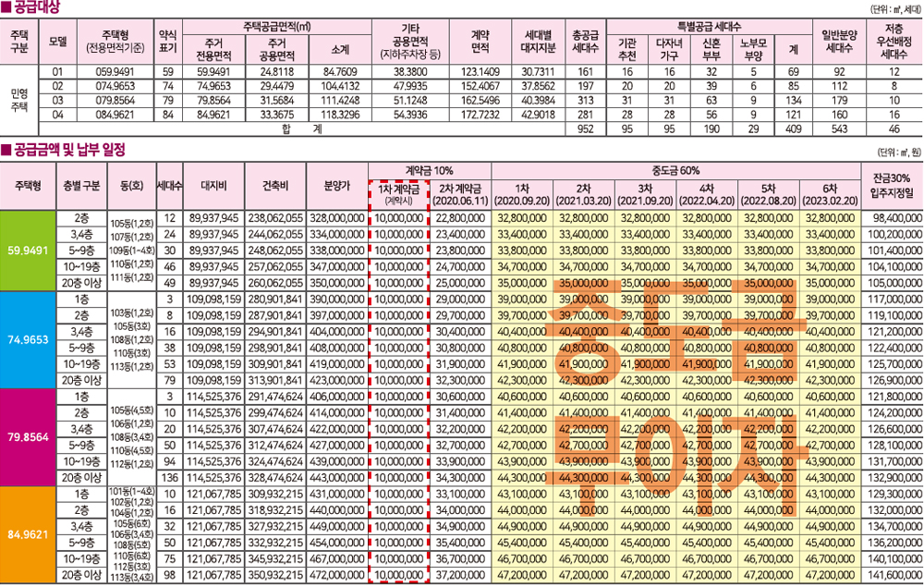This screenshot has width=924, height=587.
Task: Click the contract area value 123.1409
Action: coord(480,72)
